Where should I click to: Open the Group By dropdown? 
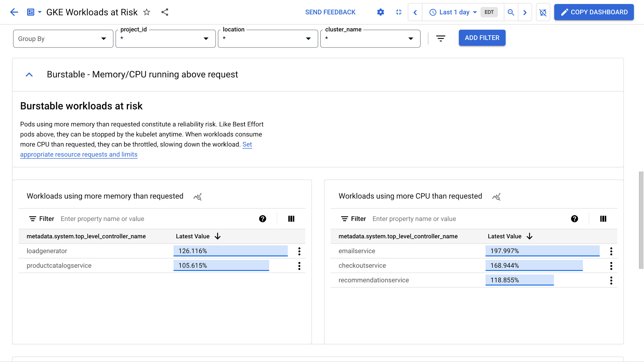click(x=63, y=39)
